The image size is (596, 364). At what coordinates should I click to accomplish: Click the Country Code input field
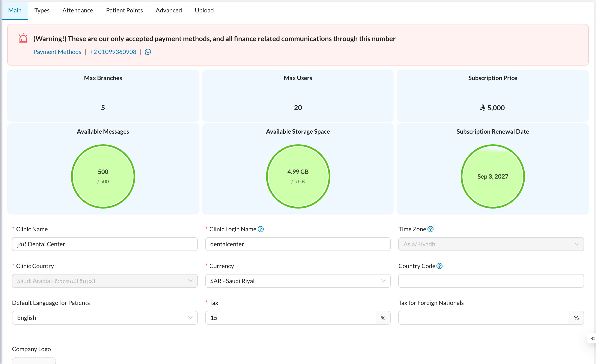pos(491,281)
